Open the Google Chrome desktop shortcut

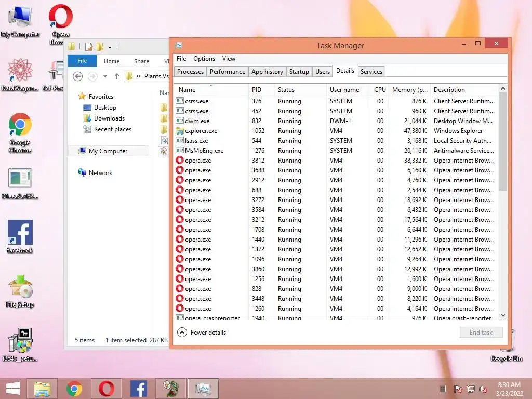click(20, 133)
